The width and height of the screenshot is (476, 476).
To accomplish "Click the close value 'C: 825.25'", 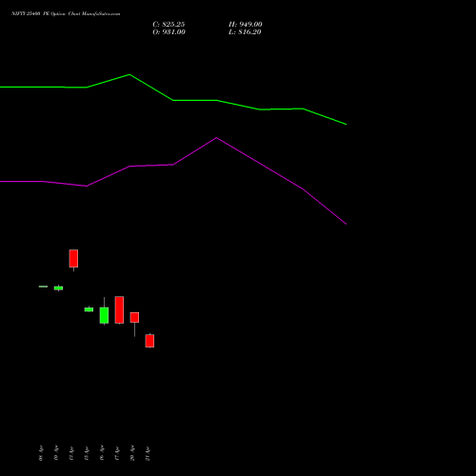I will tap(169, 25).
